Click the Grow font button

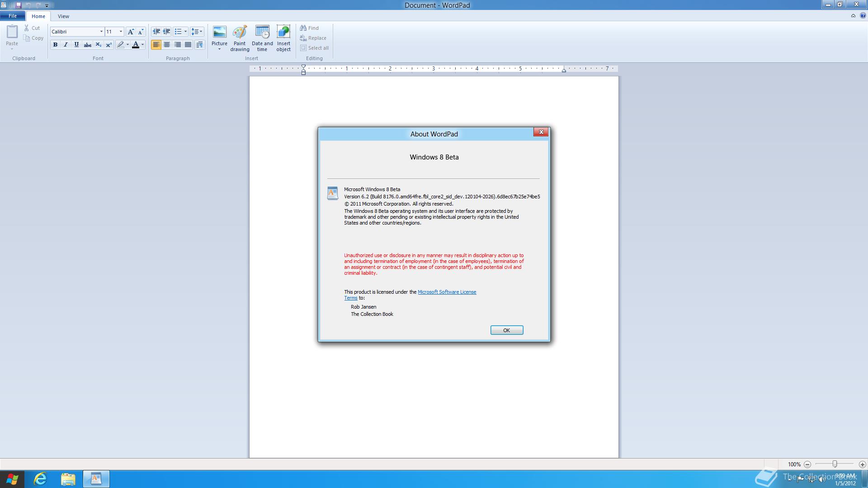coord(130,32)
